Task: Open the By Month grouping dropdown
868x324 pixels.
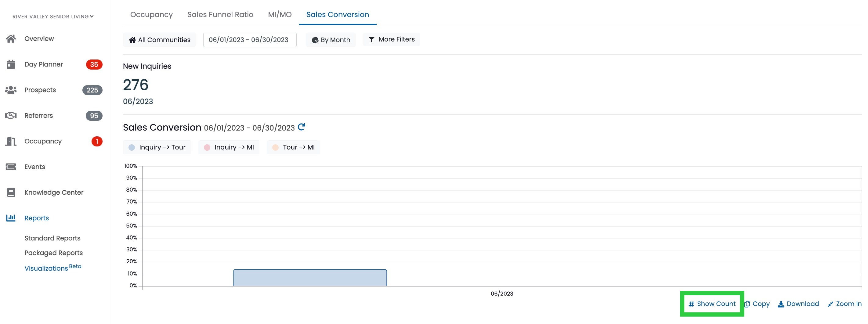Action: (331, 40)
